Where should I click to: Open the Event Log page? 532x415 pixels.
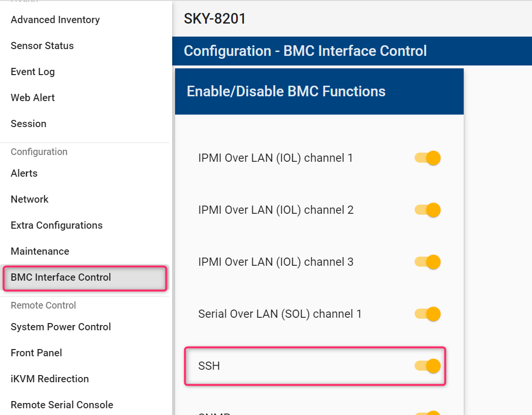click(33, 72)
